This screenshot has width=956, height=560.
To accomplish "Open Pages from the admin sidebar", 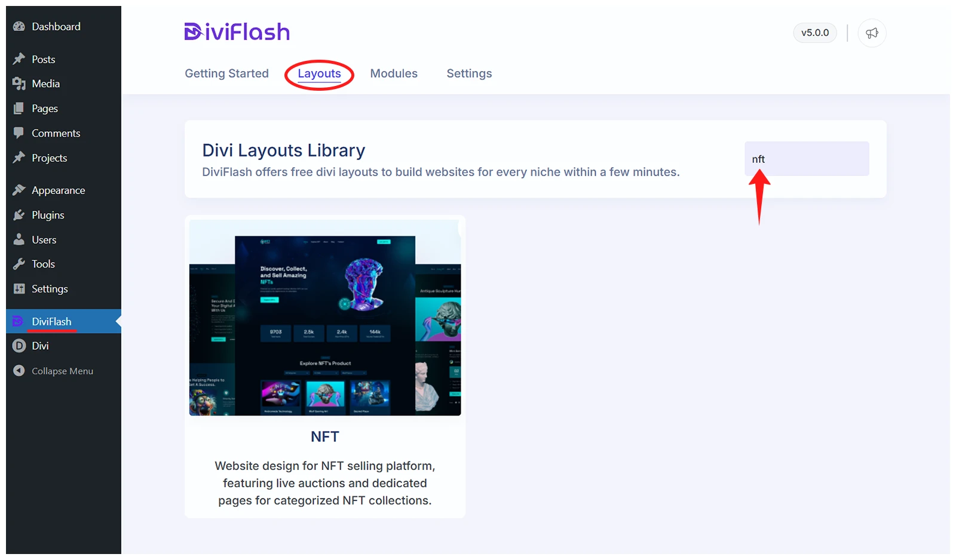I will point(45,108).
